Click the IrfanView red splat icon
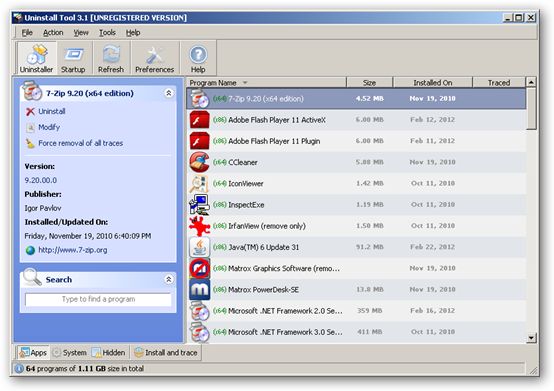The height and width of the screenshot is (391, 554). 200,226
